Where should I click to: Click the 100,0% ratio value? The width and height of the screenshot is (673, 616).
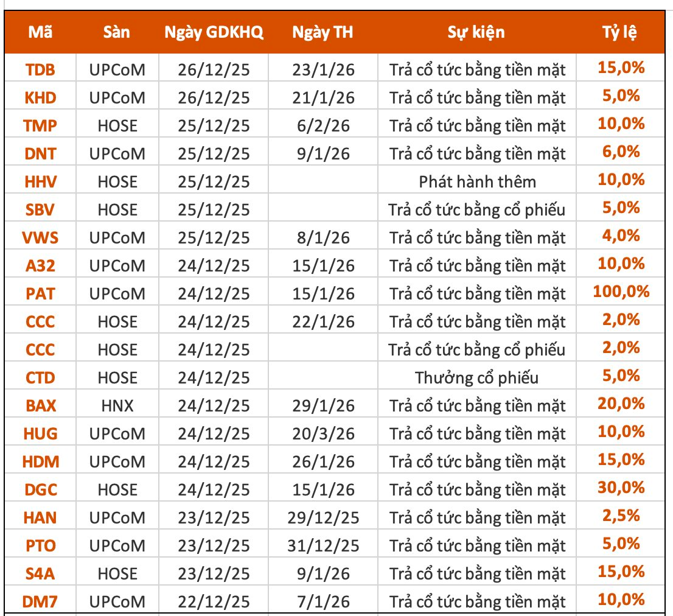click(621, 292)
